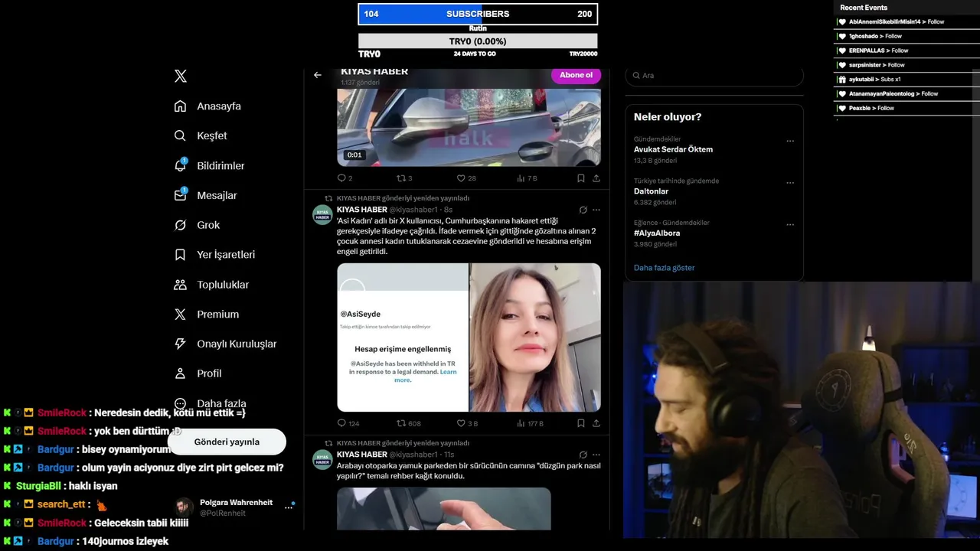Viewport: 980px width, 551px height.
Task: Open options for #AlyaAlbora trend
Action: click(790, 224)
